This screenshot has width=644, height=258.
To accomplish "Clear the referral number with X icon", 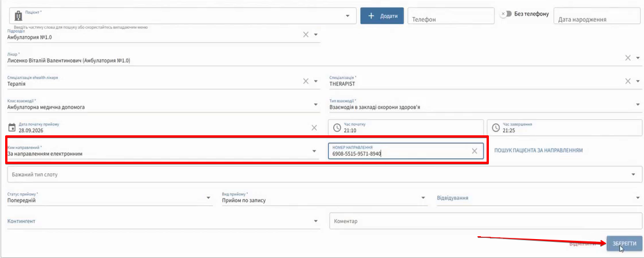I will pos(475,151).
